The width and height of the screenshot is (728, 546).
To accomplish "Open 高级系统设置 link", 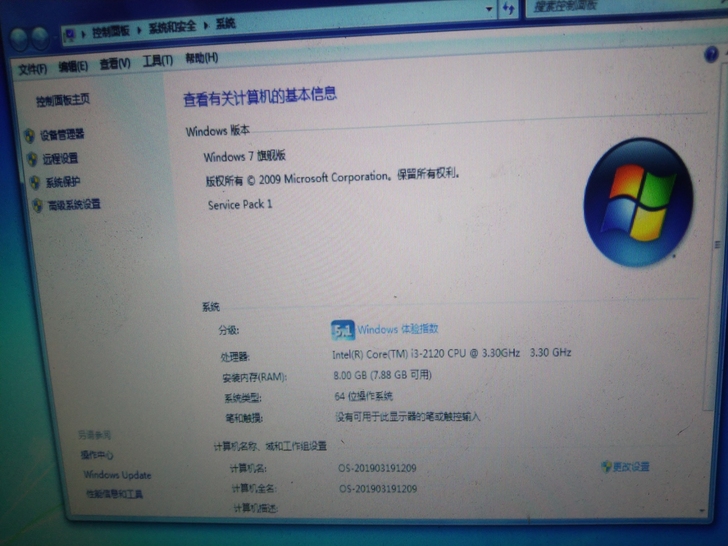I will (x=74, y=204).
